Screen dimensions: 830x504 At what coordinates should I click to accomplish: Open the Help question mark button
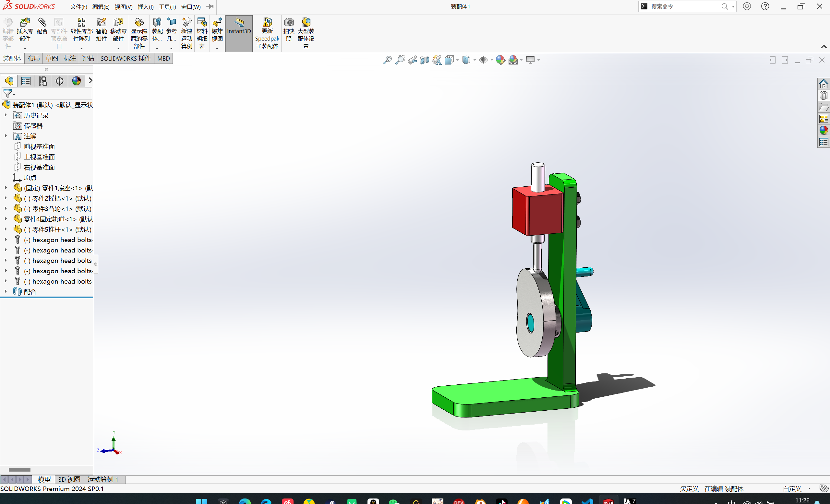pyautogui.click(x=765, y=6)
